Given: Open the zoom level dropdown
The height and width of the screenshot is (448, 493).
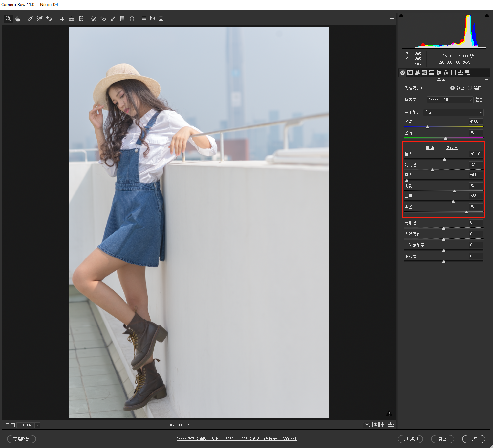Looking at the screenshot, I should (x=37, y=425).
